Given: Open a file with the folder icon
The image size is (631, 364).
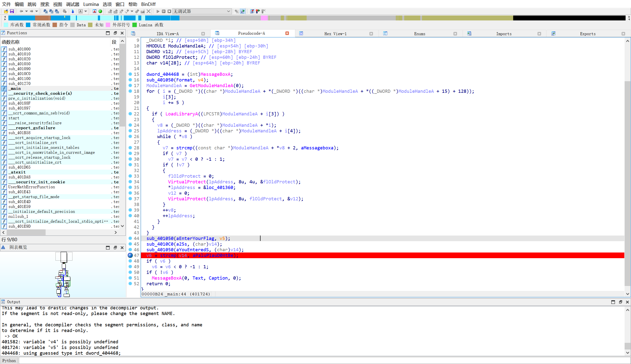Looking at the screenshot, I should (6, 11).
